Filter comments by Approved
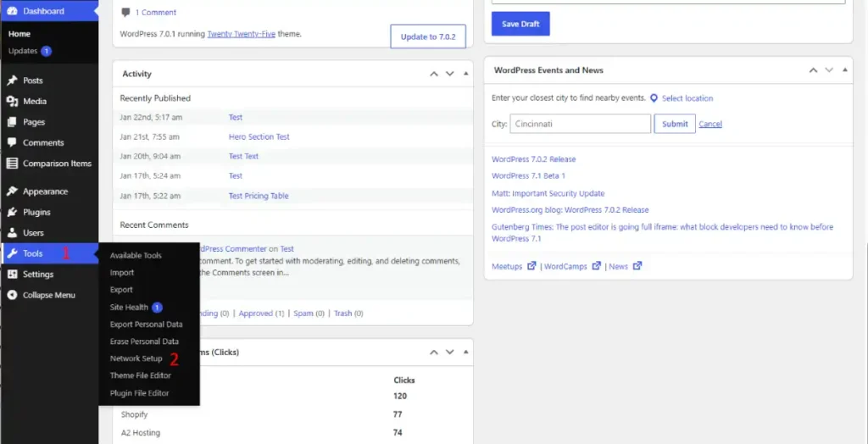This screenshot has height=444, width=868. pyautogui.click(x=255, y=314)
